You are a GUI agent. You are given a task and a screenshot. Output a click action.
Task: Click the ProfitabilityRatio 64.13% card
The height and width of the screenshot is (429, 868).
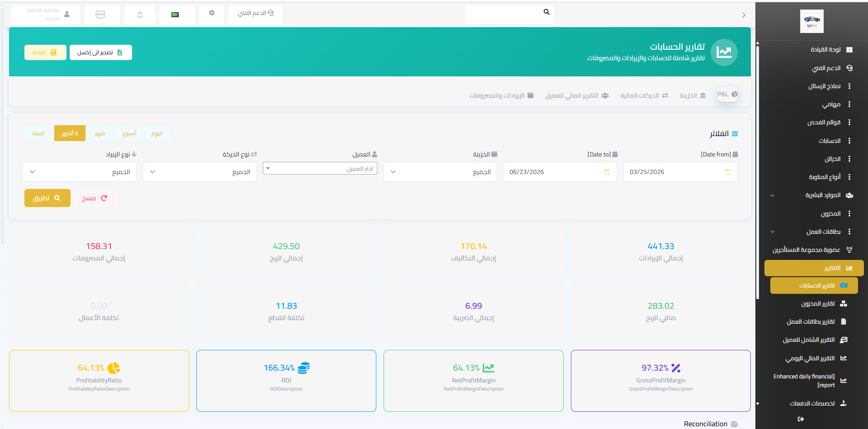(x=99, y=381)
